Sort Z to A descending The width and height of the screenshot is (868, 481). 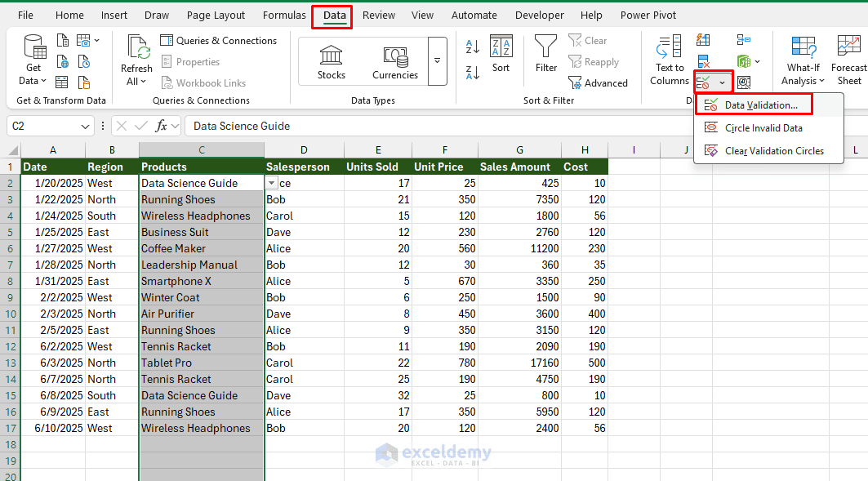[472, 73]
